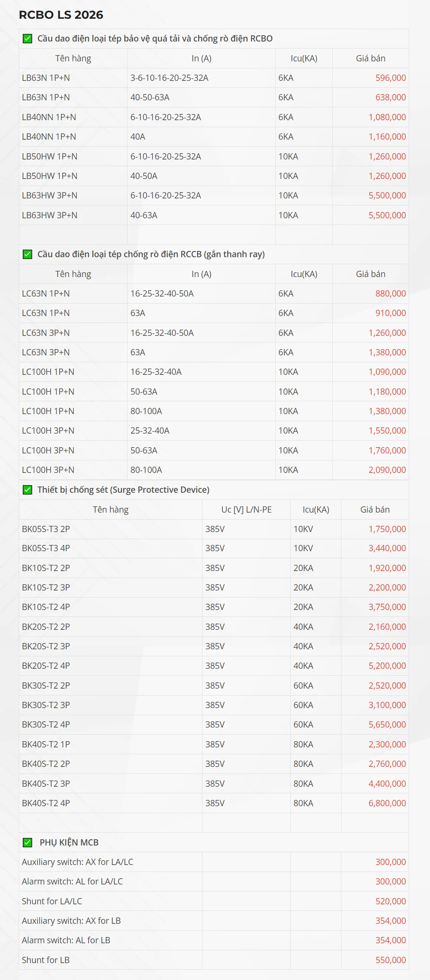Click the 80-100A rating for LC100H 1P+N
430x980 pixels.
(x=146, y=411)
